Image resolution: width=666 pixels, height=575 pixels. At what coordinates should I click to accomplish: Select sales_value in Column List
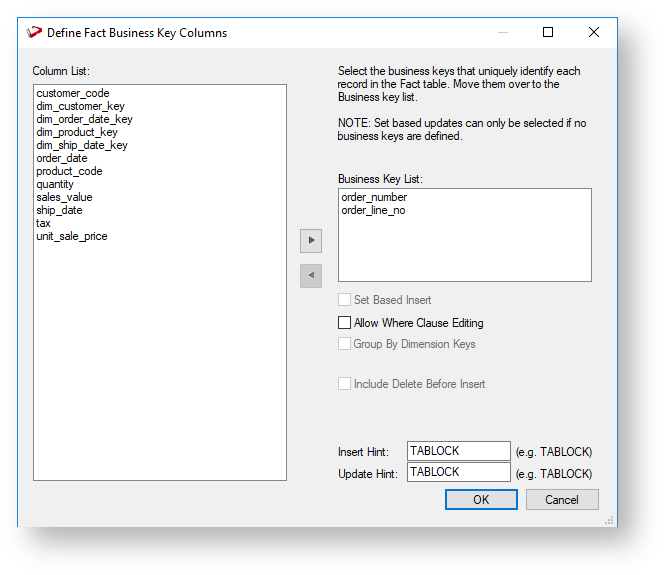pos(65,197)
